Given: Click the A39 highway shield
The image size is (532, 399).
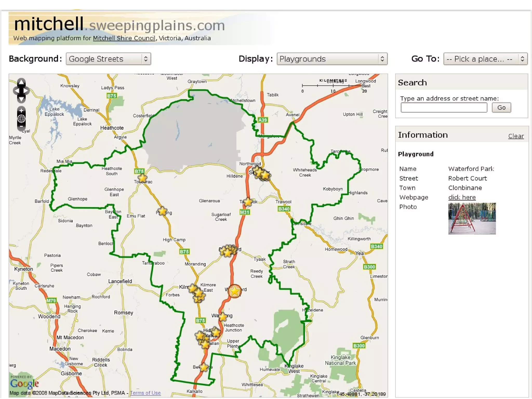Looking at the screenshot, I should click(263, 120).
